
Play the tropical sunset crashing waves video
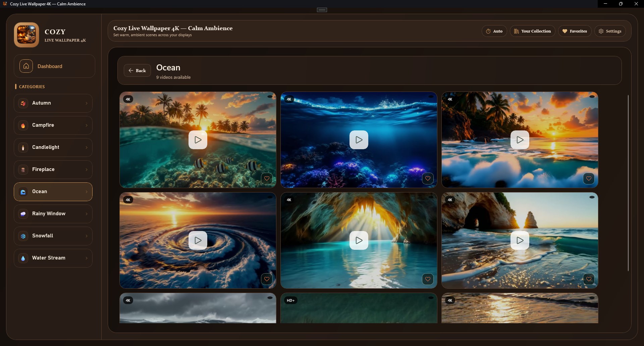click(520, 140)
